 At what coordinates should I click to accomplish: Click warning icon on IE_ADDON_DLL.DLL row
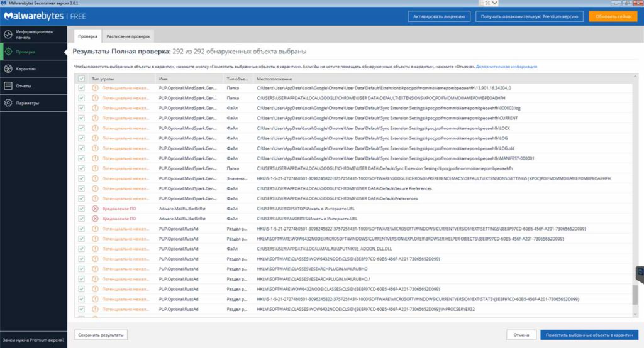click(x=95, y=249)
